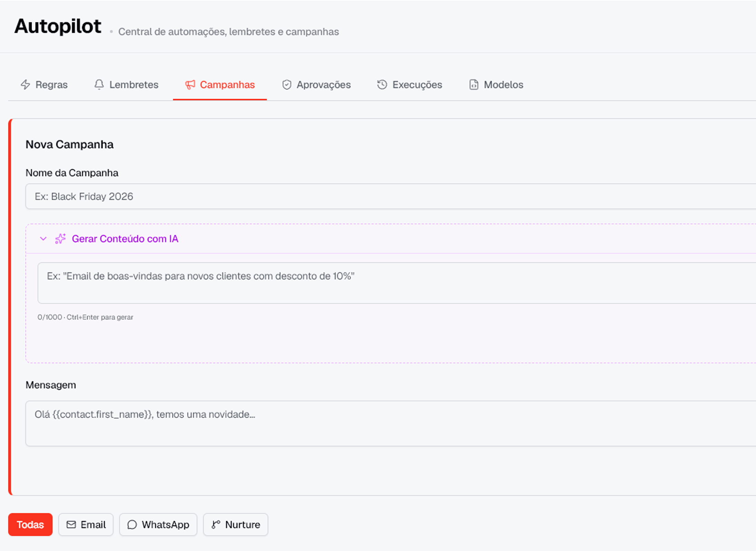The width and height of the screenshot is (756, 551).
Task: Go to the Aprovações tab
Action: [x=316, y=85]
